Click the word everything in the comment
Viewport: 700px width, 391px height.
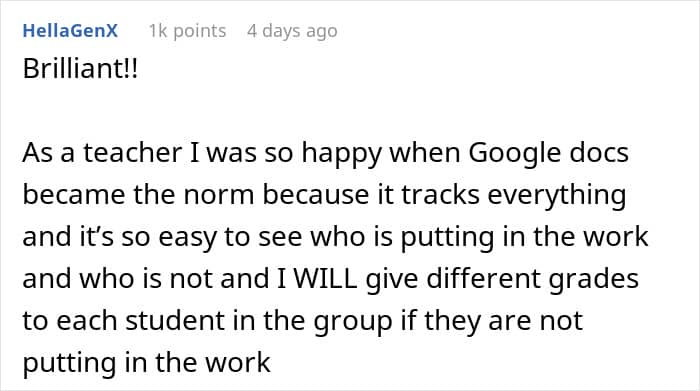(x=556, y=196)
